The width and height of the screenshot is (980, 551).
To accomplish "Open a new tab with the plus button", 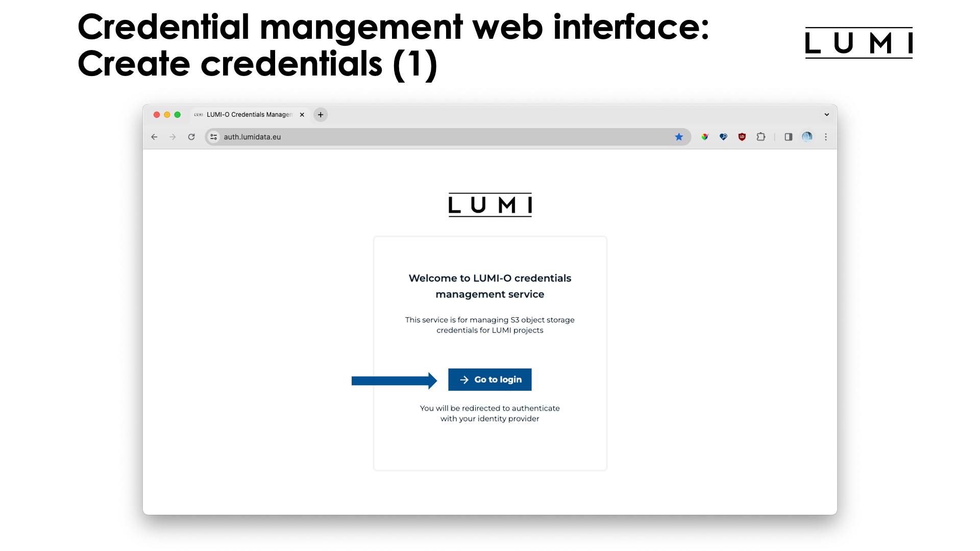I will click(x=320, y=114).
